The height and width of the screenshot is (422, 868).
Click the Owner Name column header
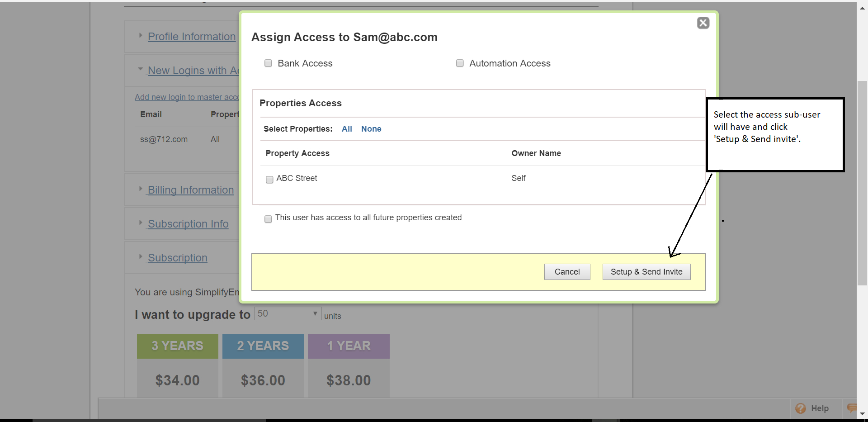536,153
